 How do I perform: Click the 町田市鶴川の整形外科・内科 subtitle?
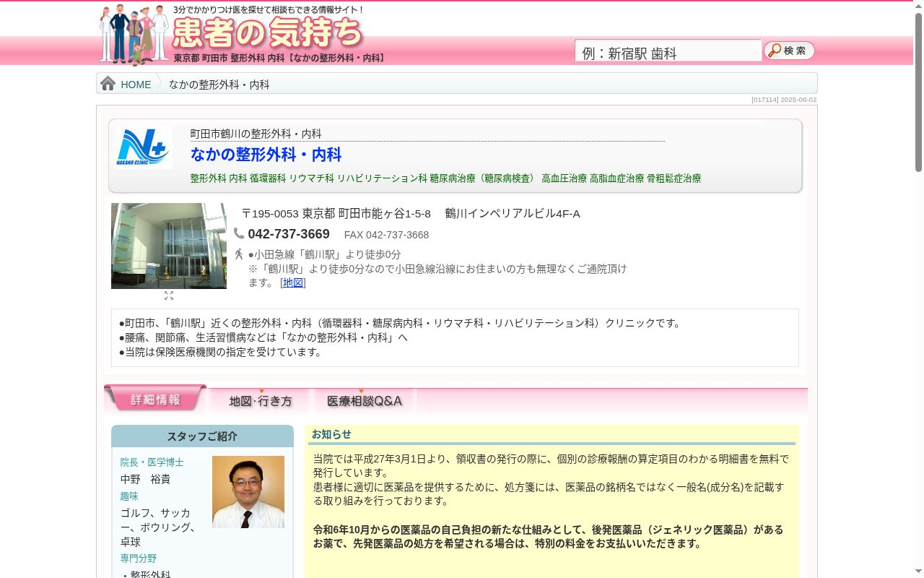(x=256, y=134)
